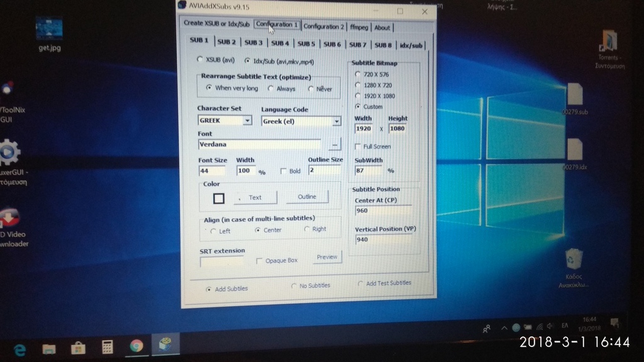
Task: Click the Preview button
Action: [x=327, y=257]
